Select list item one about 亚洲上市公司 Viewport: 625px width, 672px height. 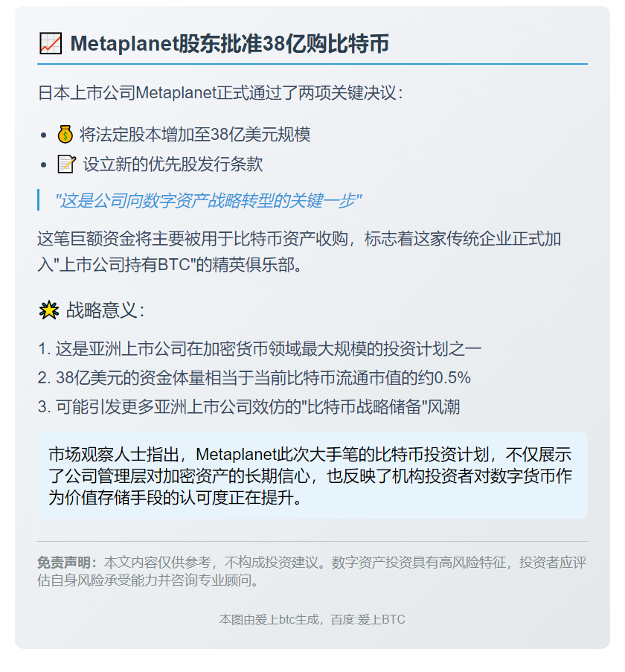pos(259,349)
